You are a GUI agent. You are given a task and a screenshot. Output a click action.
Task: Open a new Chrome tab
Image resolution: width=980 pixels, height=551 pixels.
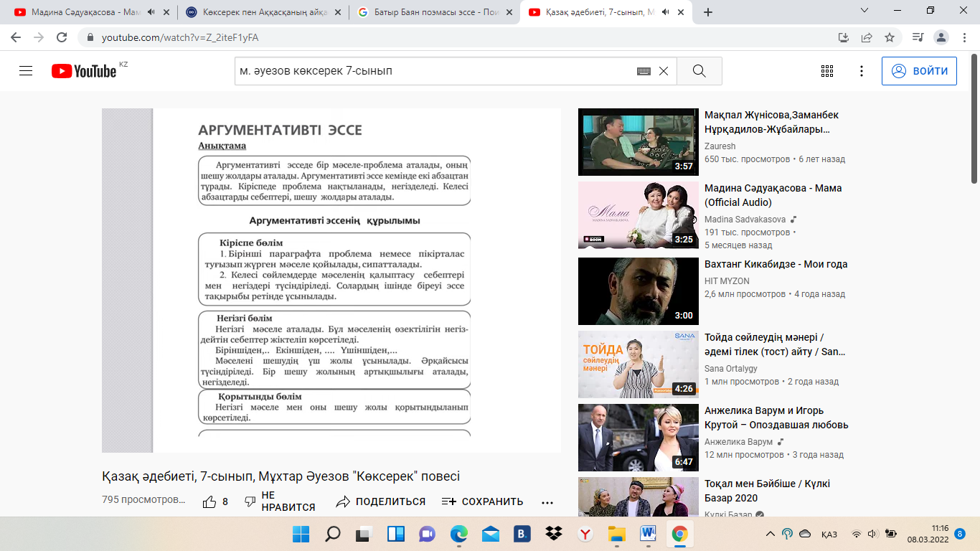click(x=708, y=12)
